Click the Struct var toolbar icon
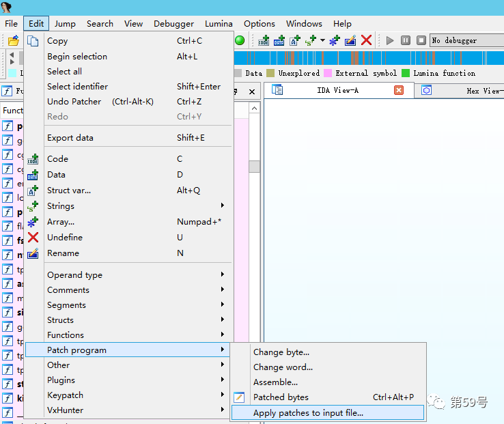Viewport: 504px width, 424px height. [295, 40]
